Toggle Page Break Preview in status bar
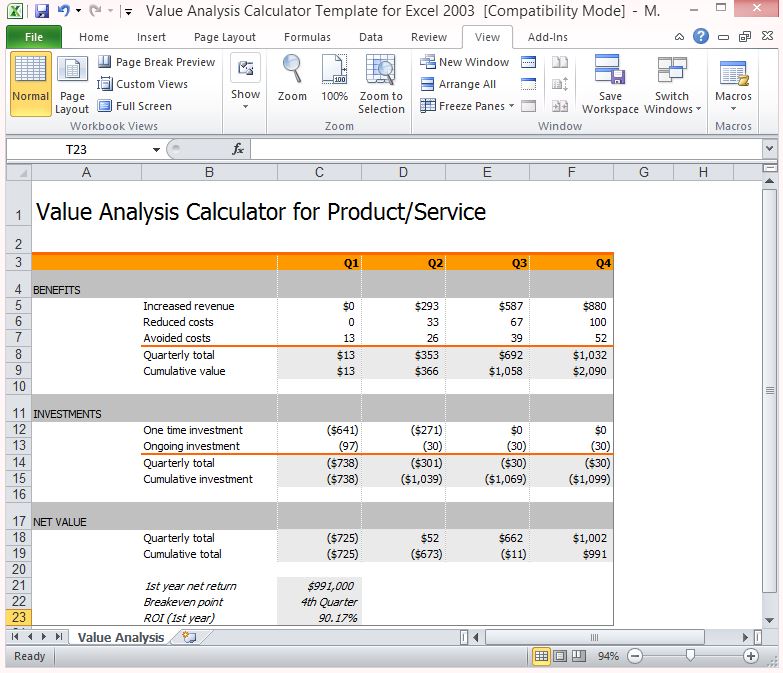 pyautogui.click(x=579, y=656)
